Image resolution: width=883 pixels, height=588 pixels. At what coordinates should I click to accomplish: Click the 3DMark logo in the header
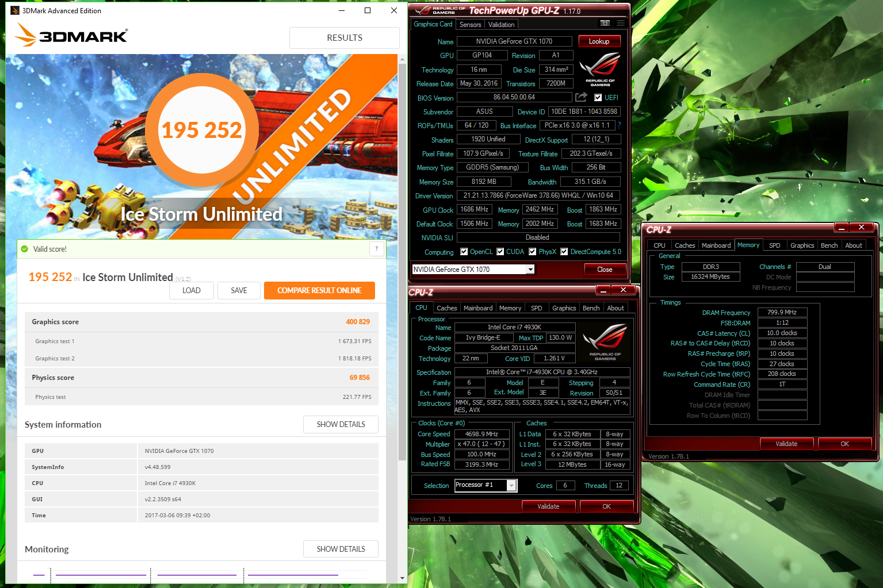click(x=71, y=36)
